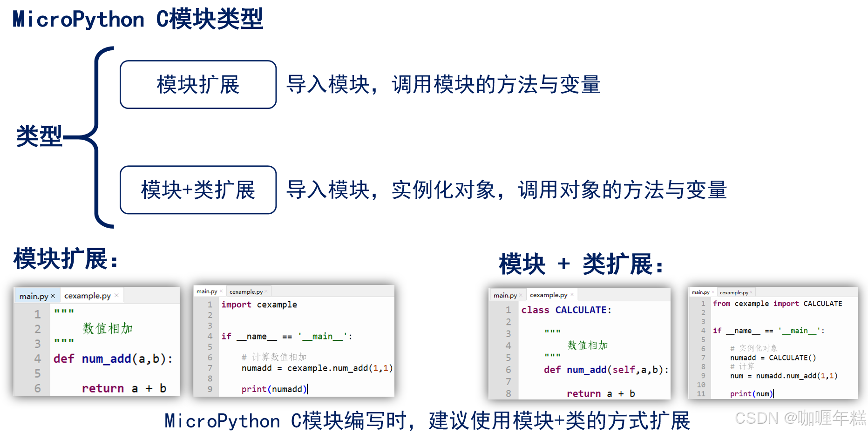Screen dimensions: 868x433
Task: Click the 模块+类扩展 box
Action: point(198,190)
